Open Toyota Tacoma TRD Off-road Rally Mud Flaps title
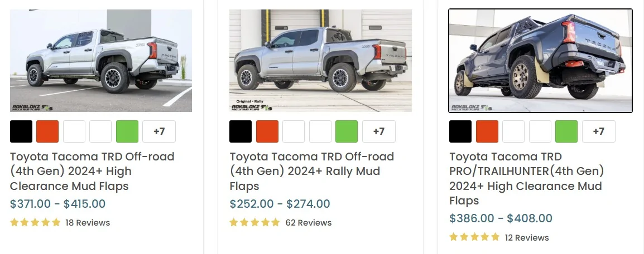Screen dimensions: 644x254 pyautogui.click(x=311, y=171)
